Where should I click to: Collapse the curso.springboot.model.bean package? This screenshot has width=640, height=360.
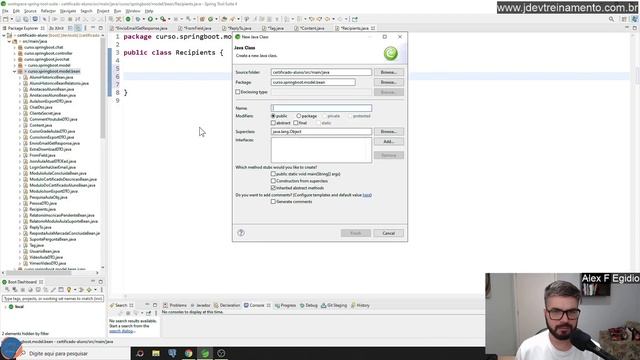15,71
